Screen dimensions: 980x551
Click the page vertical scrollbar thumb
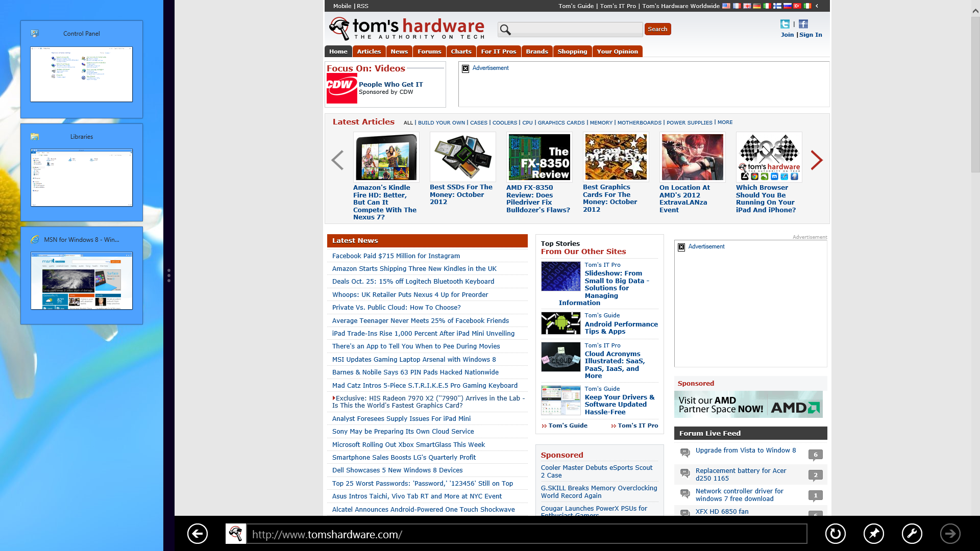pos(975,94)
